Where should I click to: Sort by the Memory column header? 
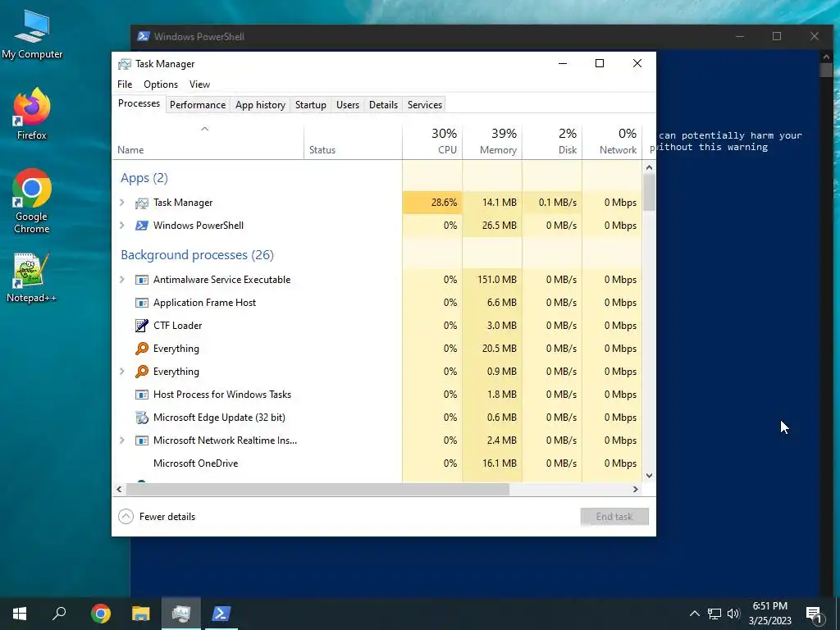[492, 141]
